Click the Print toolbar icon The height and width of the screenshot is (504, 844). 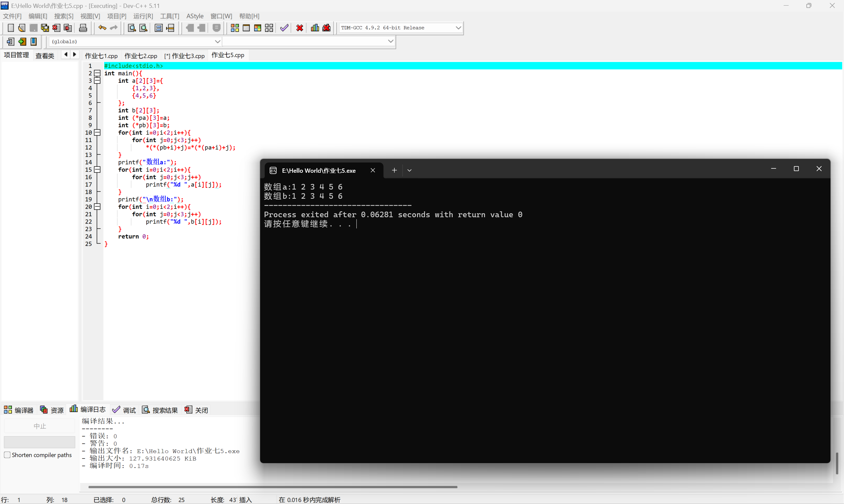pyautogui.click(x=83, y=28)
